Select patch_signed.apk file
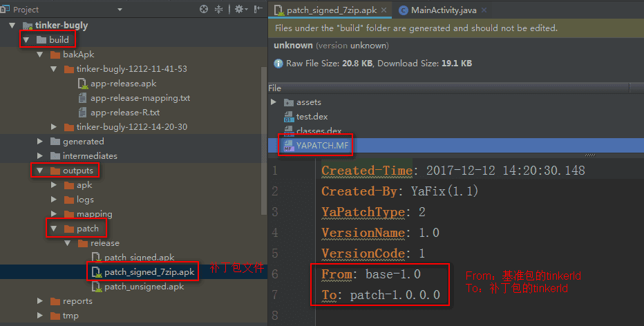Screen dimensions: 644x326 pos(139,258)
